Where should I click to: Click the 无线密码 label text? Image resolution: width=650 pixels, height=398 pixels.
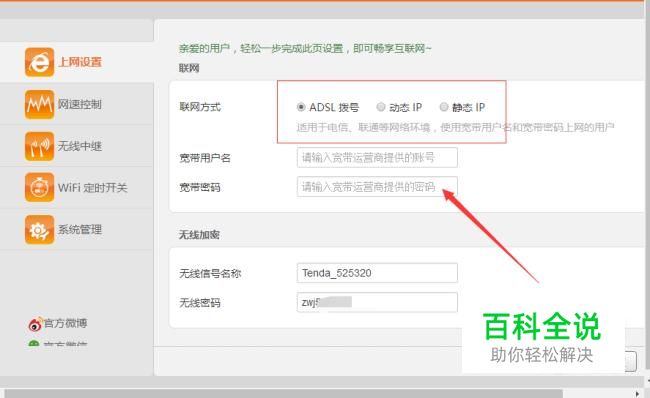(x=199, y=303)
